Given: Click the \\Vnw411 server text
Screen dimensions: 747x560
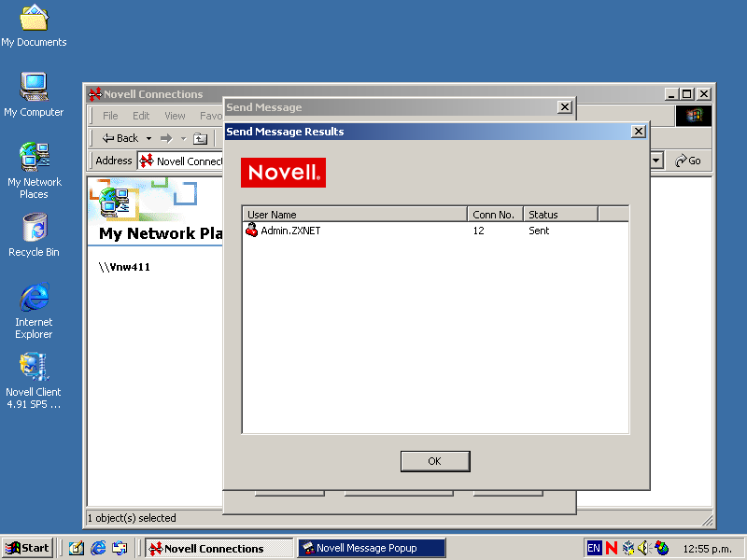Looking at the screenshot, I should pyautogui.click(x=124, y=267).
